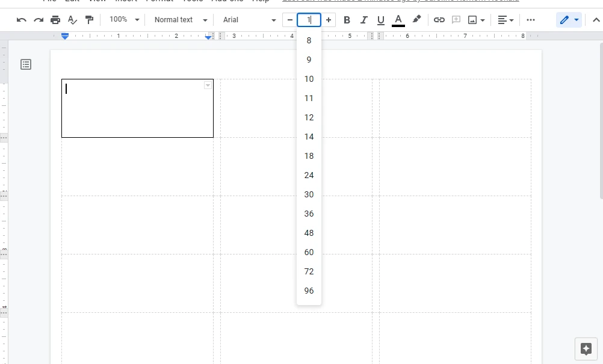603x364 pixels.
Task: Open the table cell dropdown arrow
Action: click(208, 85)
